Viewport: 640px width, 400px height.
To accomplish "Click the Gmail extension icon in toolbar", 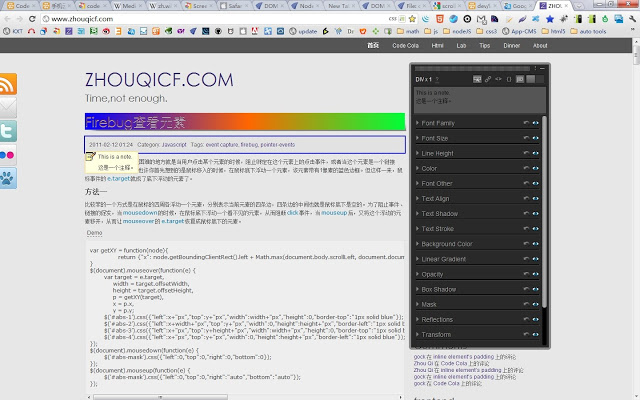I will 481,19.
